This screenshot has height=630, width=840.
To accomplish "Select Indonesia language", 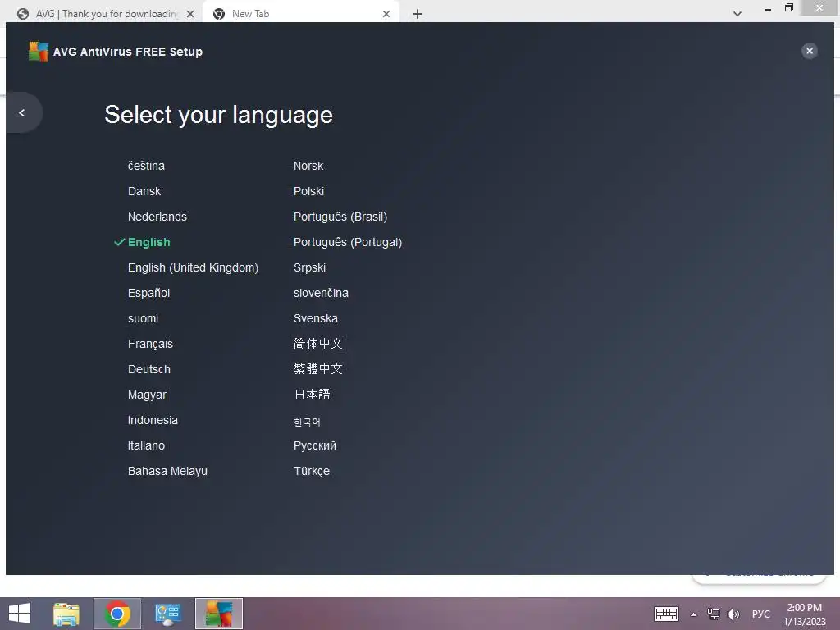I will (x=153, y=420).
